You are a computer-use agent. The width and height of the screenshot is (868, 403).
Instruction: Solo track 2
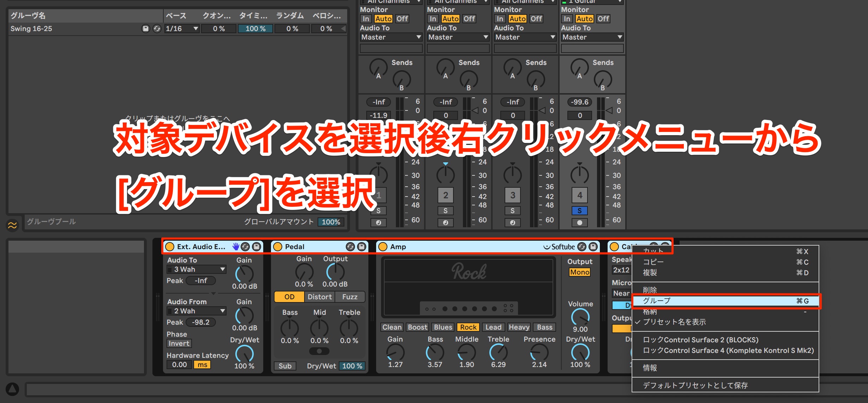pyautogui.click(x=446, y=211)
